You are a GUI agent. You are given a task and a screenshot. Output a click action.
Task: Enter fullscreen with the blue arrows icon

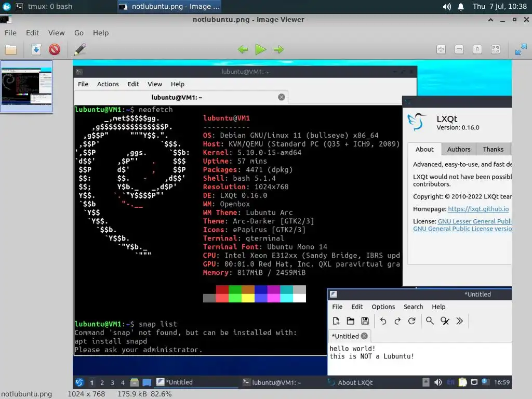521,49
